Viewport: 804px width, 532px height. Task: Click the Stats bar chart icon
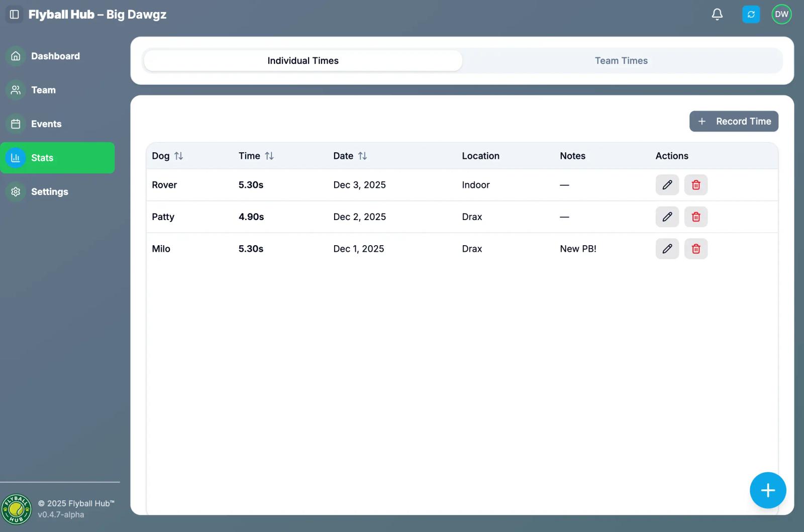(16, 158)
